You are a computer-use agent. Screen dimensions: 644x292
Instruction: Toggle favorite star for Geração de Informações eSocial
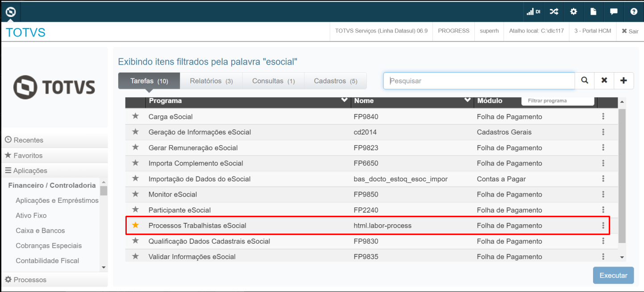coord(136,132)
